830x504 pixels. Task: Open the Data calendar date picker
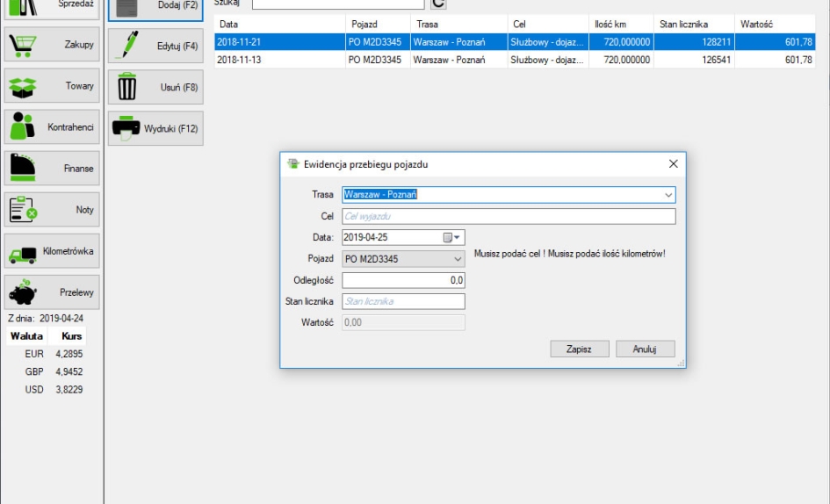pos(452,237)
